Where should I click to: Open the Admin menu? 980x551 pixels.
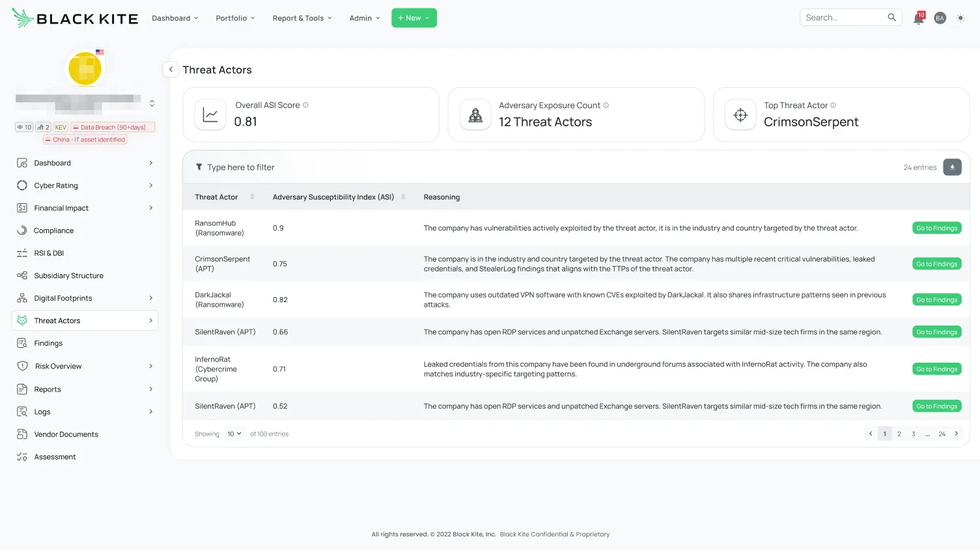[363, 18]
